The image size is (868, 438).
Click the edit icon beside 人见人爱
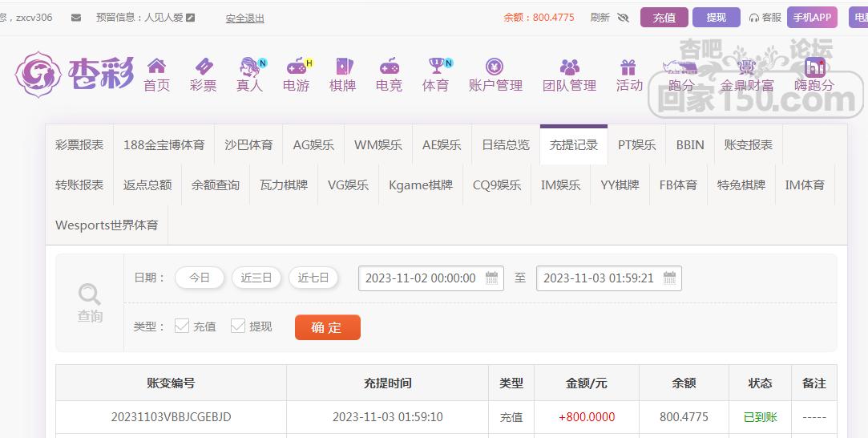pos(191,17)
